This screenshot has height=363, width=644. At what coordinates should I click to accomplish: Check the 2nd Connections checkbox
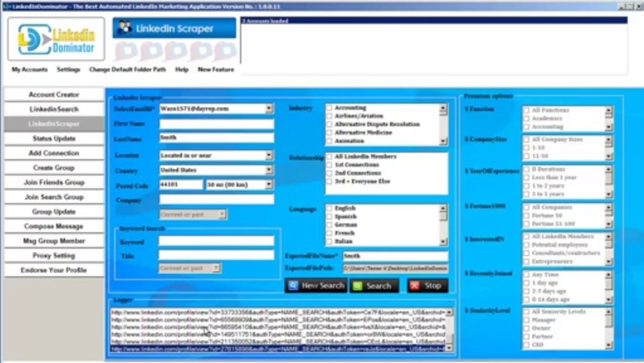click(329, 173)
